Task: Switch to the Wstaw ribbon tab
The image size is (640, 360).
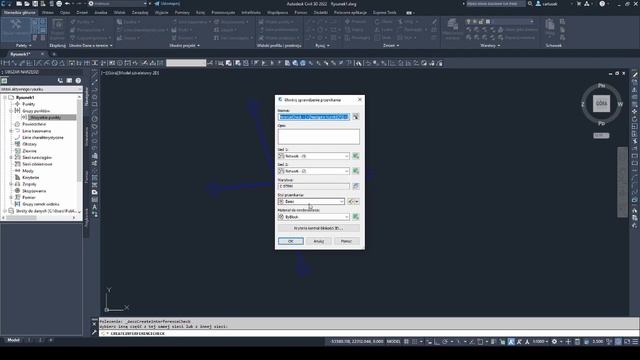Action: (48, 13)
